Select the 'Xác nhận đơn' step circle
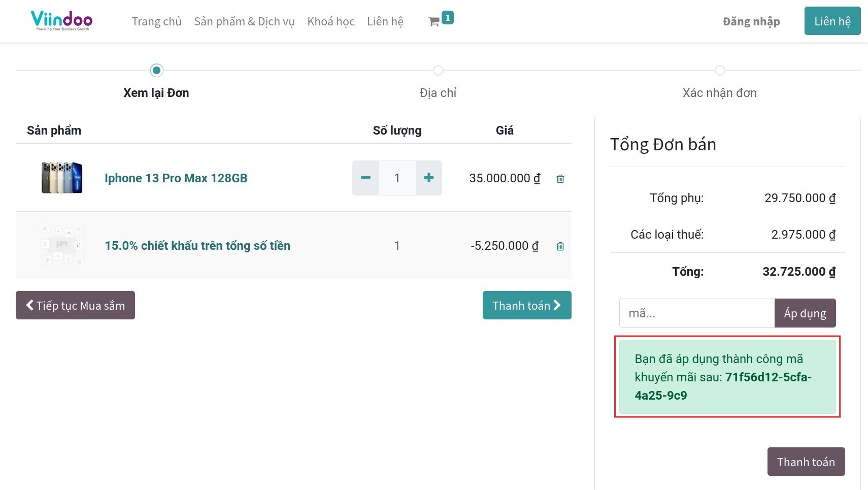The height and width of the screenshot is (490, 868). 720,70
